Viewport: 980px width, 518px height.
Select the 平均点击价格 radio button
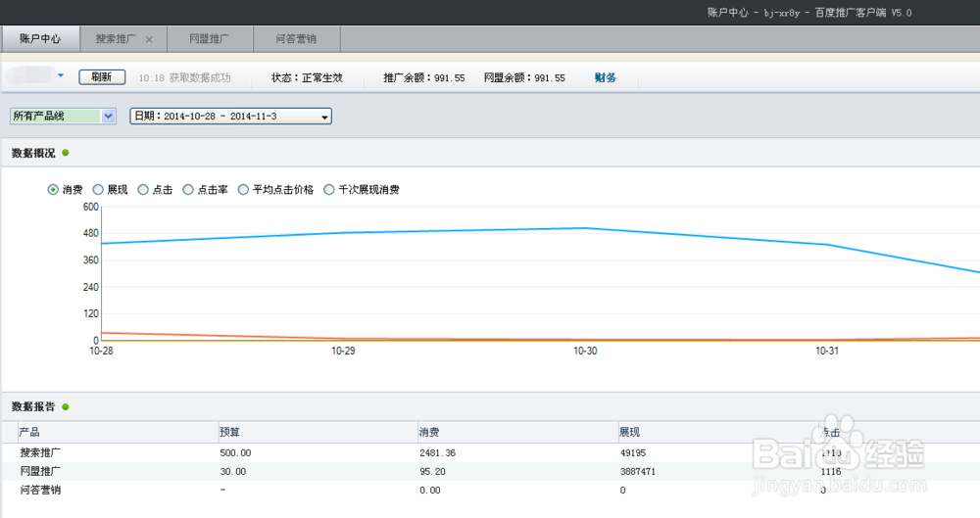click(243, 189)
